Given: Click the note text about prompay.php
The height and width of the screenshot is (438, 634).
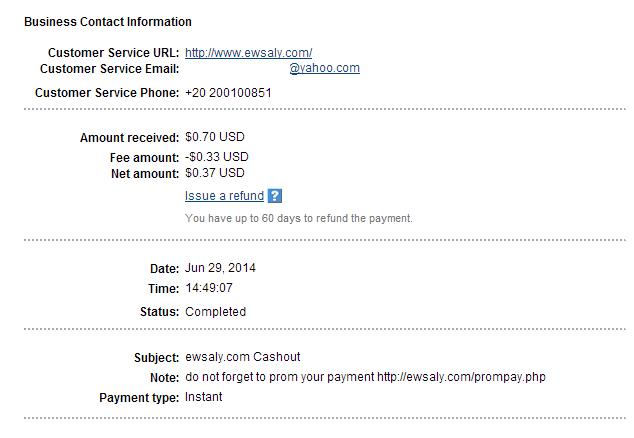Looking at the screenshot, I should (x=366, y=377).
